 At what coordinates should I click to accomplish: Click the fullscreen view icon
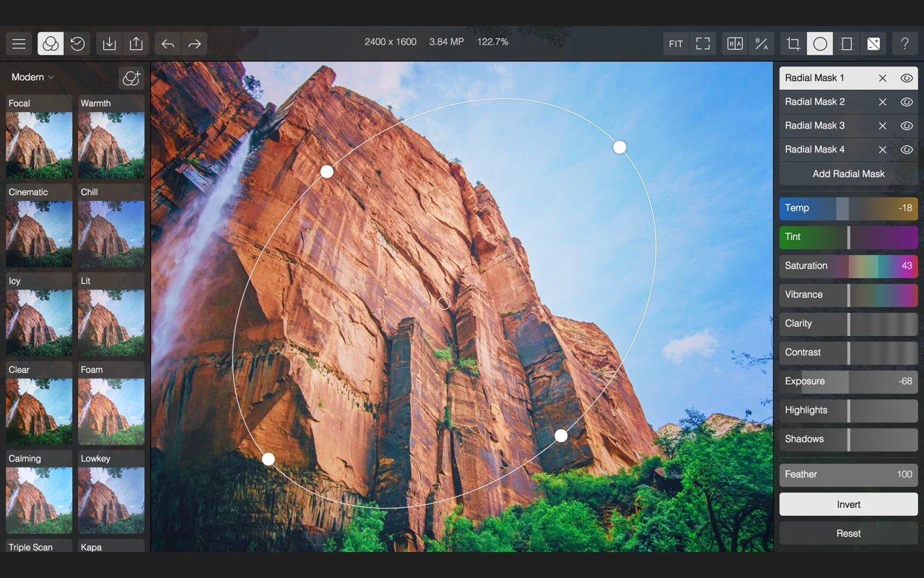[703, 43]
